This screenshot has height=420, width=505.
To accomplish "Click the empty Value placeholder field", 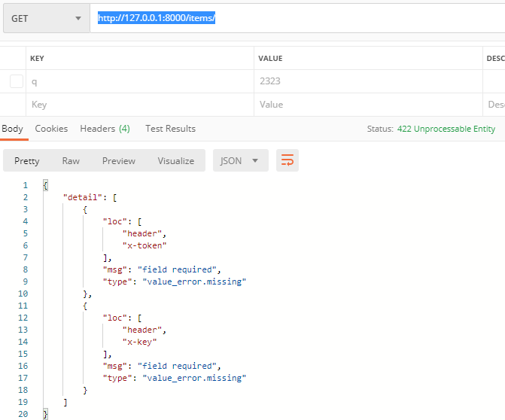I will click(367, 105).
